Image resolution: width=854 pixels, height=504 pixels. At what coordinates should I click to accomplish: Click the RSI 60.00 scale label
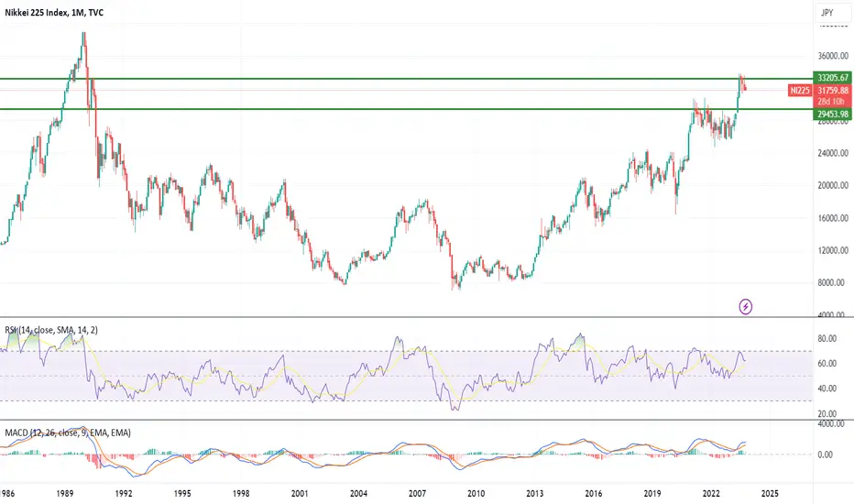[x=827, y=364]
